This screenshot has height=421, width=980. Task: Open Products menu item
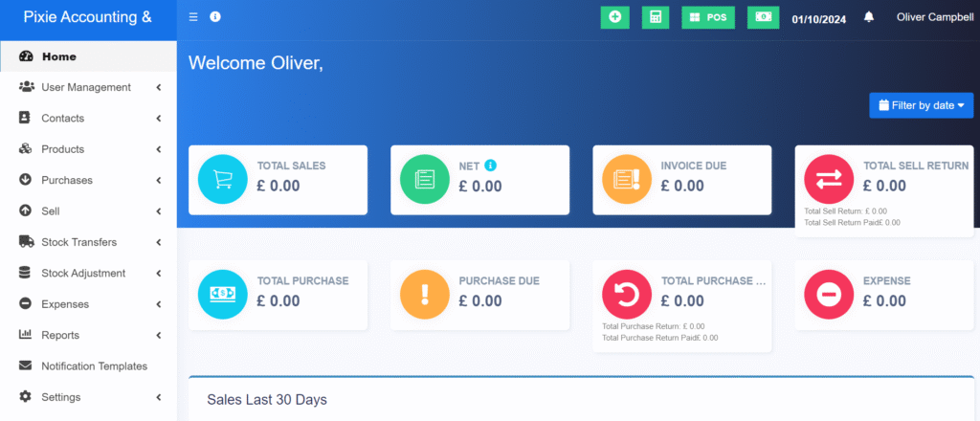88,149
